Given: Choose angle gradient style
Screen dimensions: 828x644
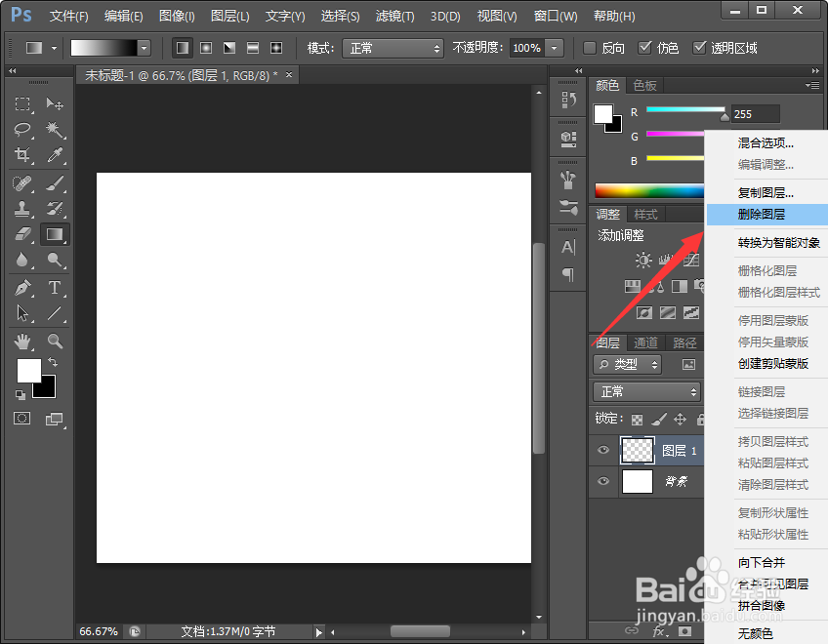Looking at the screenshot, I should click(x=229, y=48).
